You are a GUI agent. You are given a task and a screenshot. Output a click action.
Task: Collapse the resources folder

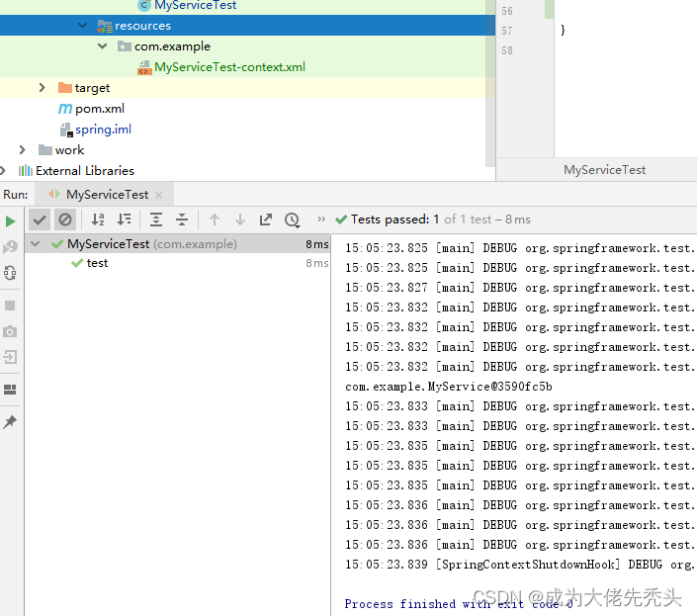pos(83,26)
